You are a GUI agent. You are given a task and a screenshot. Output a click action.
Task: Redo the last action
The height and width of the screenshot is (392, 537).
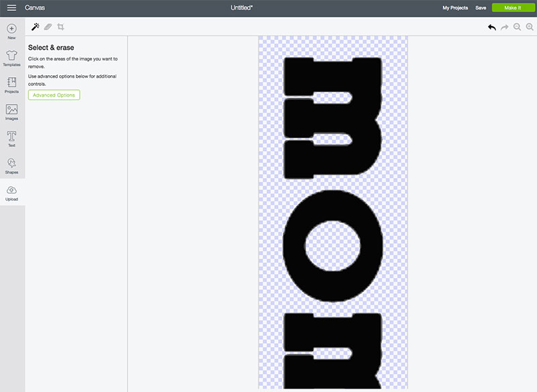pyautogui.click(x=505, y=27)
